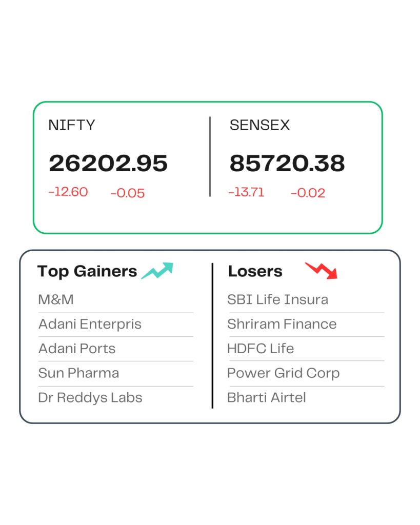
Task: Click the Losers heading
Action: click(255, 271)
